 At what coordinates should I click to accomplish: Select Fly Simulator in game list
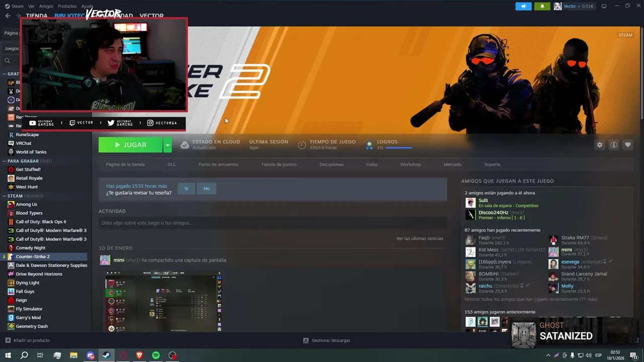pyautogui.click(x=29, y=309)
